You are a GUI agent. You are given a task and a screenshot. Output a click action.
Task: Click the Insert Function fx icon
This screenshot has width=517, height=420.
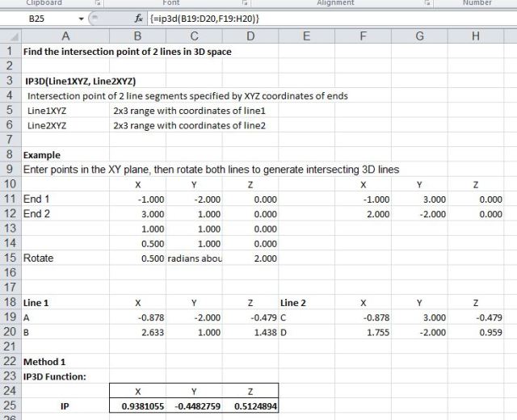(x=138, y=18)
